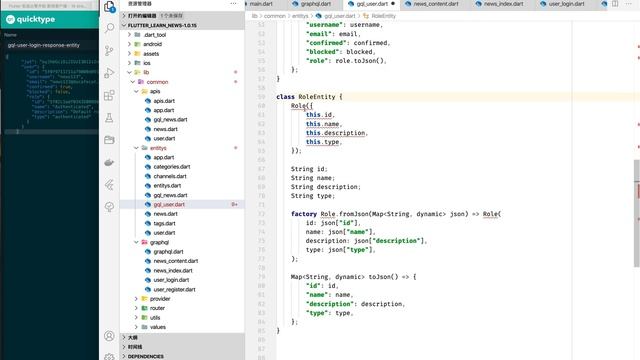The width and height of the screenshot is (640, 360).
Task: Expand the assets folder
Action: pyautogui.click(x=183, y=53)
